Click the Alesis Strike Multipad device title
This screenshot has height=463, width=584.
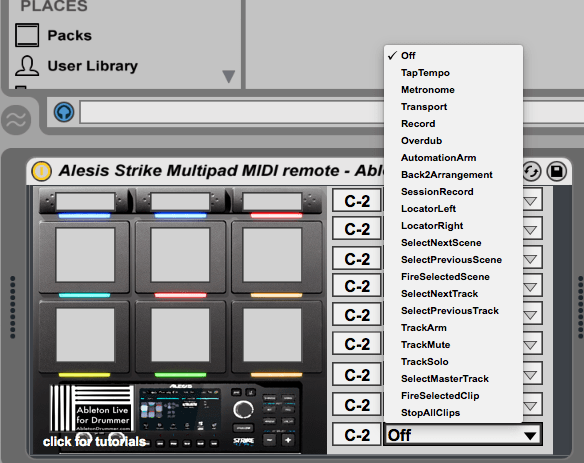[x=220, y=171]
